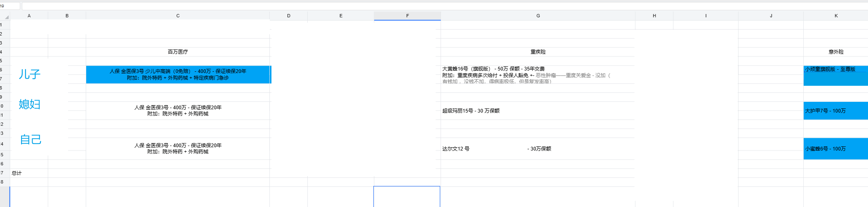This screenshot has width=868, height=207.
Task: Select the 大黄蜂16号（旗舰版）cell
Action: coord(538,75)
